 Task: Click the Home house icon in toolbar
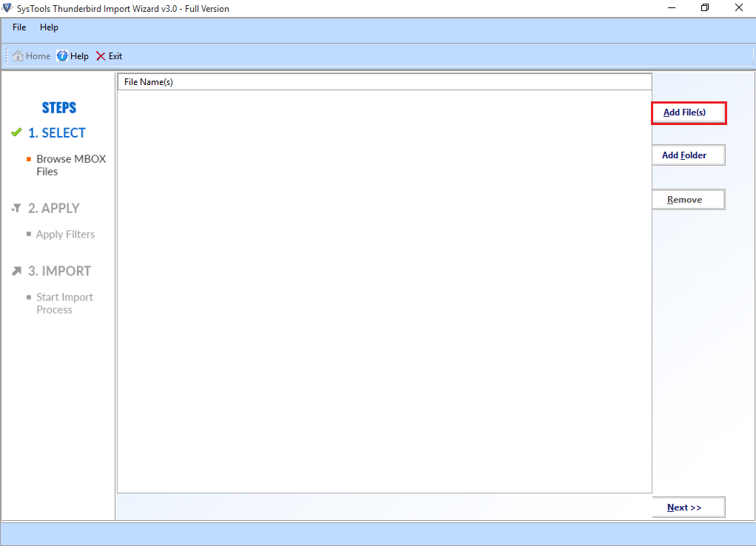tap(18, 56)
